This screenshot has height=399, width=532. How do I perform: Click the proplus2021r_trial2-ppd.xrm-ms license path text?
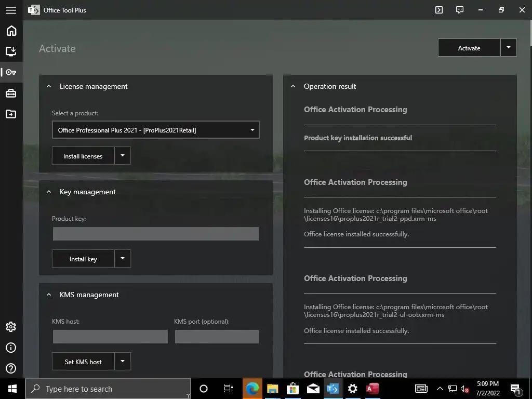coord(395,215)
